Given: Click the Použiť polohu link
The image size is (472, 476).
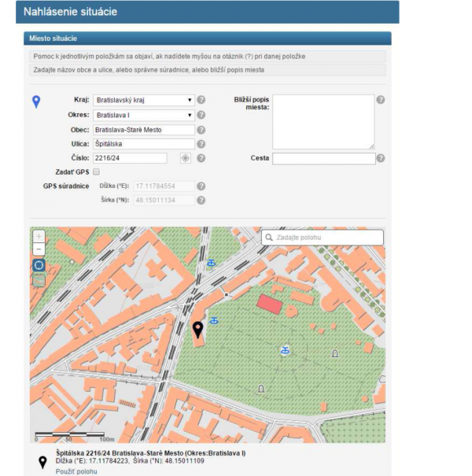Looking at the screenshot, I should coord(76,471).
